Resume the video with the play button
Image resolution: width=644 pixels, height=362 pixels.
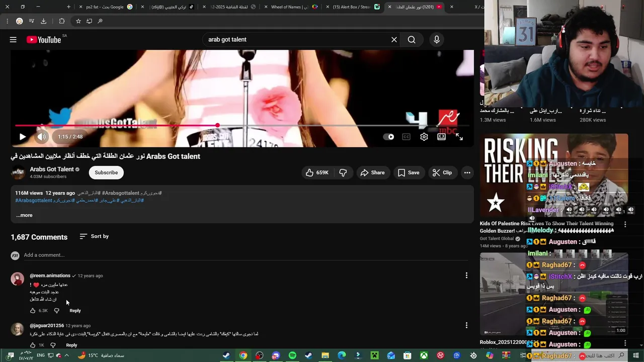pos(22,137)
